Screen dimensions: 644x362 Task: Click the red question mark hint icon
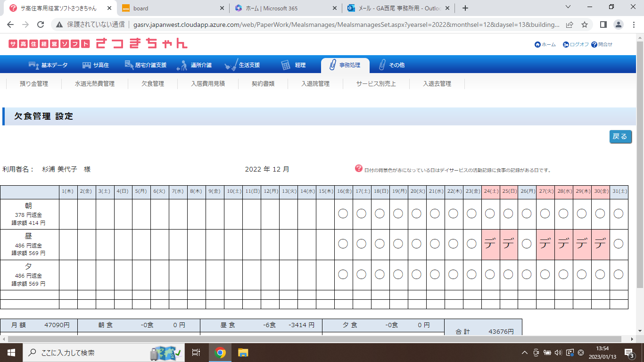[x=359, y=169]
